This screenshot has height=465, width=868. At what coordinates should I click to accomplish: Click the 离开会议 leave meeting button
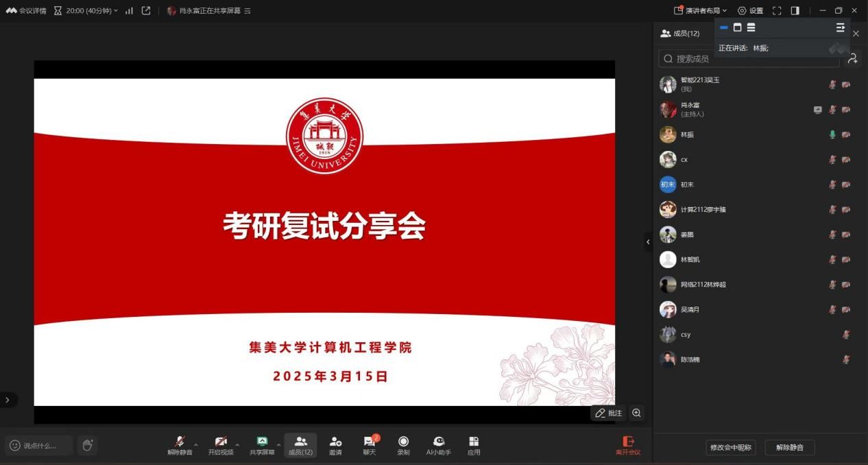(x=628, y=445)
